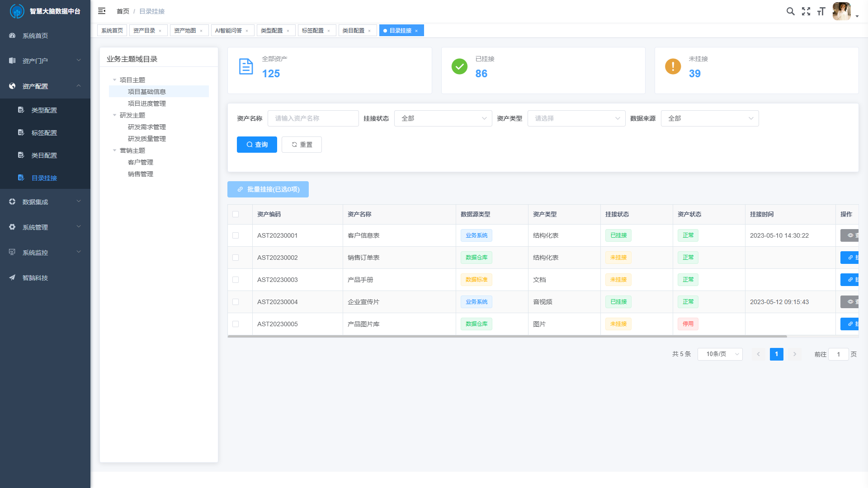Close the 类目配置 tab
This screenshot has width=868, height=488.
click(369, 30)
